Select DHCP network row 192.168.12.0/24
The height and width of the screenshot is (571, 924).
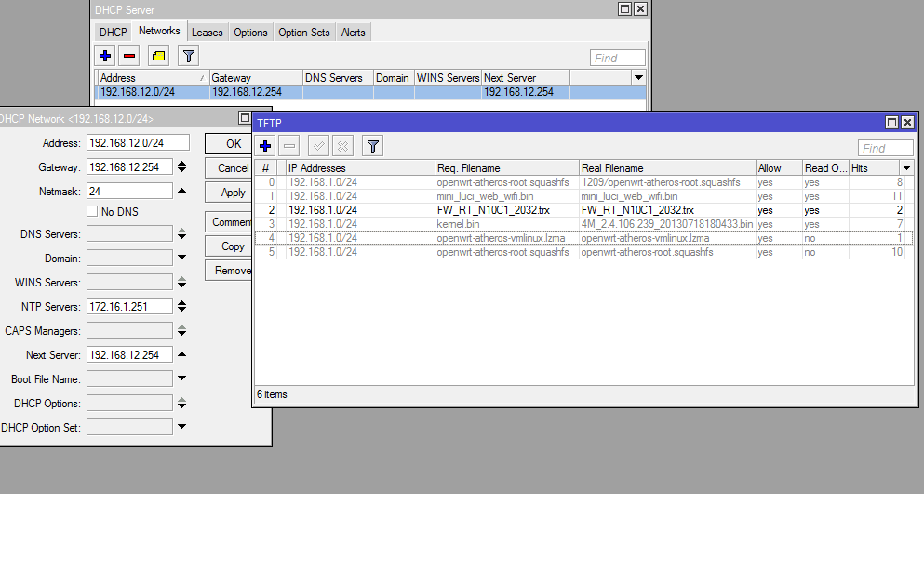click(x=370, y=92)
